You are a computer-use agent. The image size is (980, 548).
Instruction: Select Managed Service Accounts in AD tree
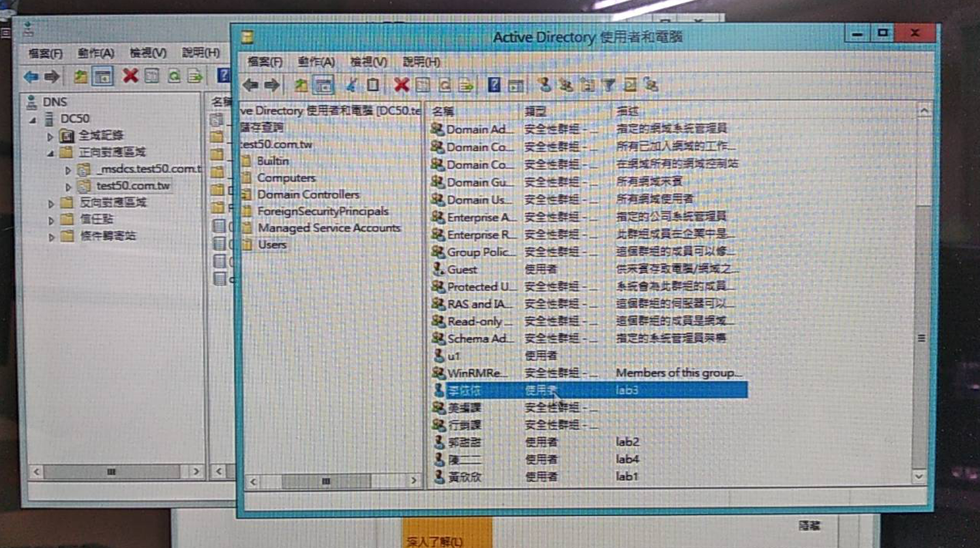[329, 228]
